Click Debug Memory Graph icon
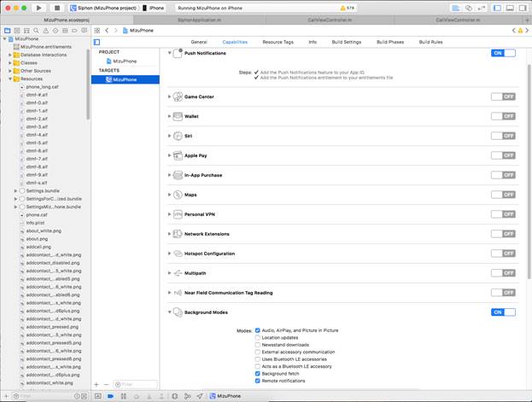This screenshot has width=532, height=402. click(x=187, y=396)
